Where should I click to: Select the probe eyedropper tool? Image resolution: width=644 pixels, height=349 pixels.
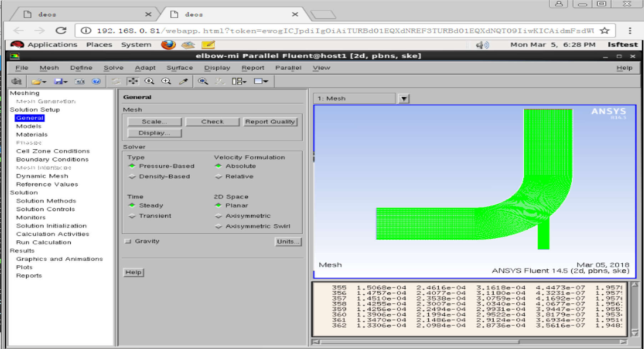click(x=183, y=81)
